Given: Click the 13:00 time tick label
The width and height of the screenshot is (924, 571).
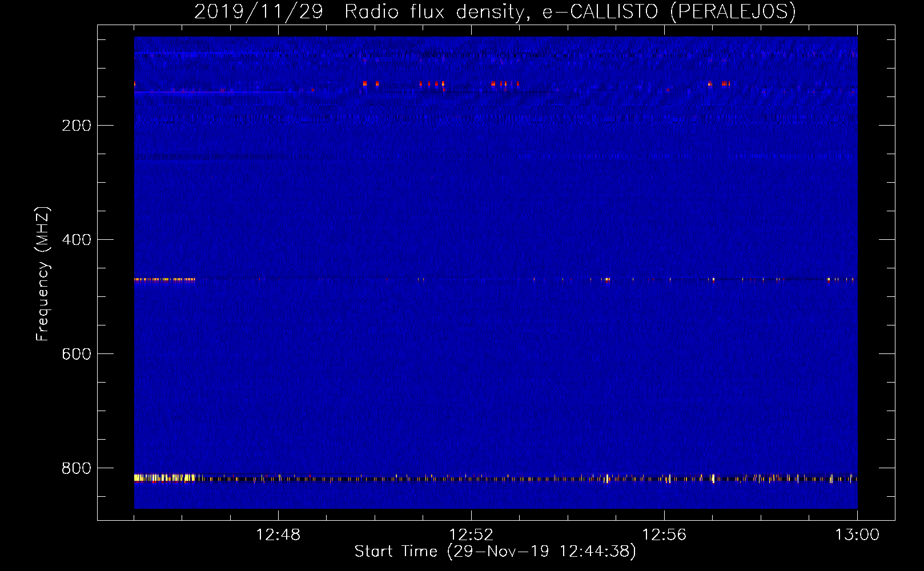Looking at the screenshot, I should tap(857, 535).
